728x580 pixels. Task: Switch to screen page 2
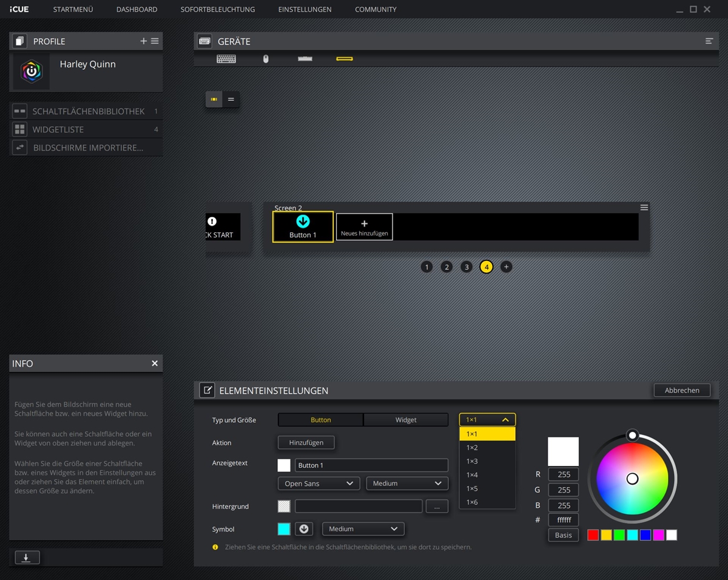447,267
